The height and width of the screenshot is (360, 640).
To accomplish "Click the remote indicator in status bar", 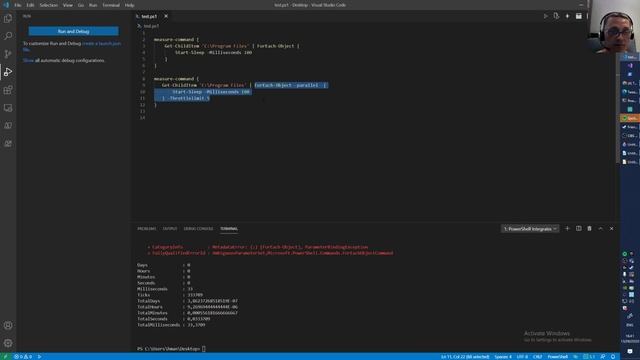I will [5, 356].
